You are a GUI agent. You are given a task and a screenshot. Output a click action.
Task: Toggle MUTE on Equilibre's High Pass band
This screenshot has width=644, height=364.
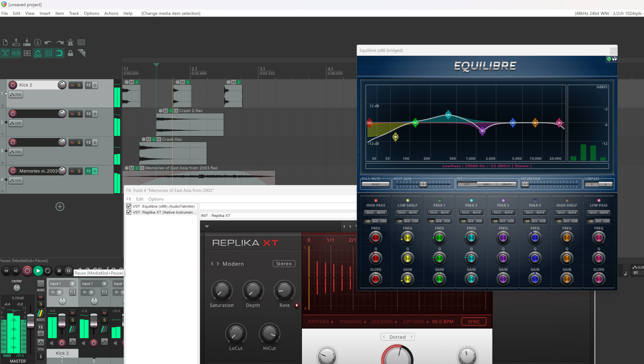pyautogui.click(x=381, y=213)
